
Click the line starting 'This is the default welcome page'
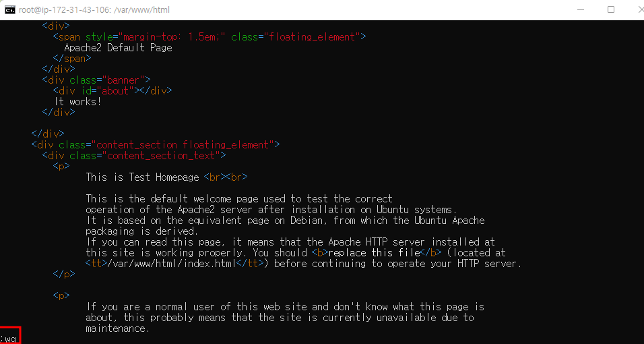239,199
